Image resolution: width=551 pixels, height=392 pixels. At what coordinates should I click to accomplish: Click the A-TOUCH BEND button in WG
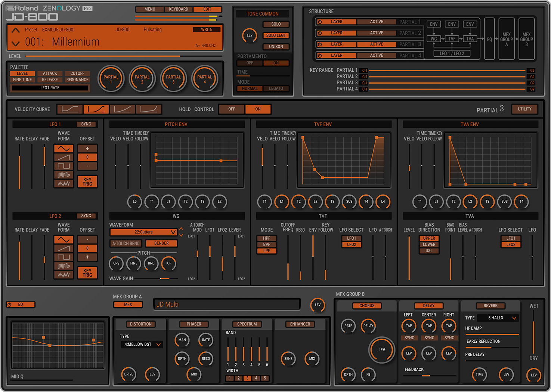coord(125,243)
